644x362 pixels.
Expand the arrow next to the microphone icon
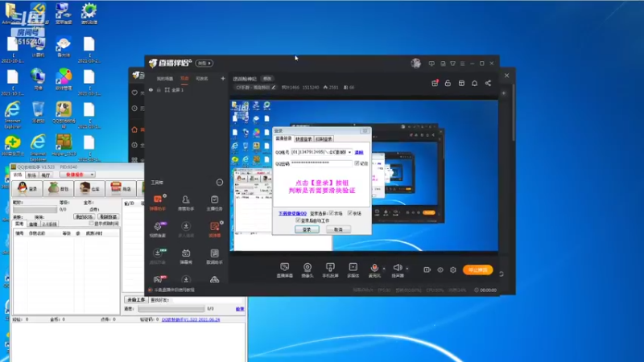(x=384, y=269)
